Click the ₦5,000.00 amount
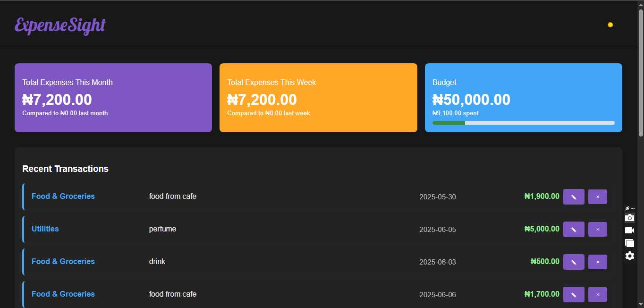 [542, 229]
